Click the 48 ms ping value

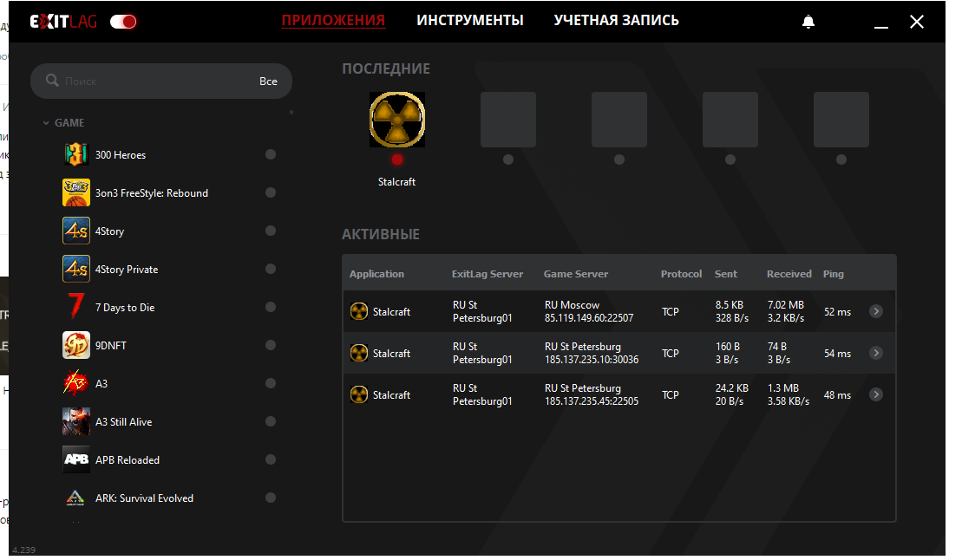pyautogui.click(x=837, y=395)
